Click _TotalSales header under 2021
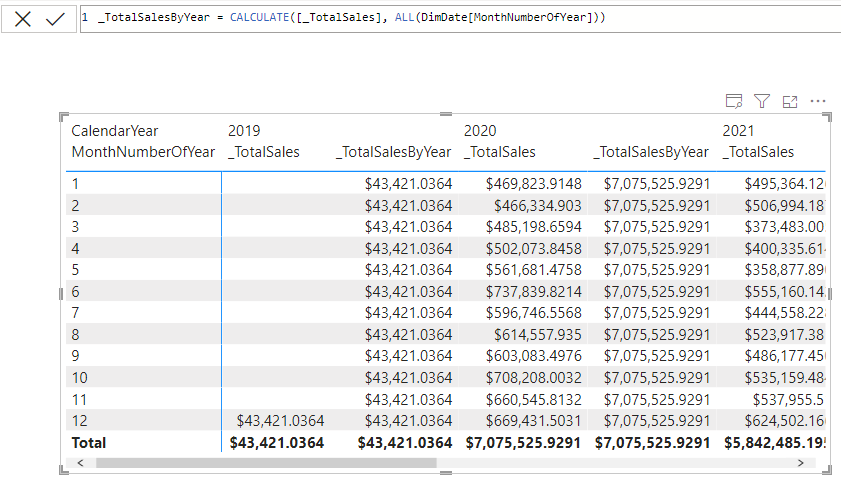This screenshot has width=841, height=481. (758, 152)
